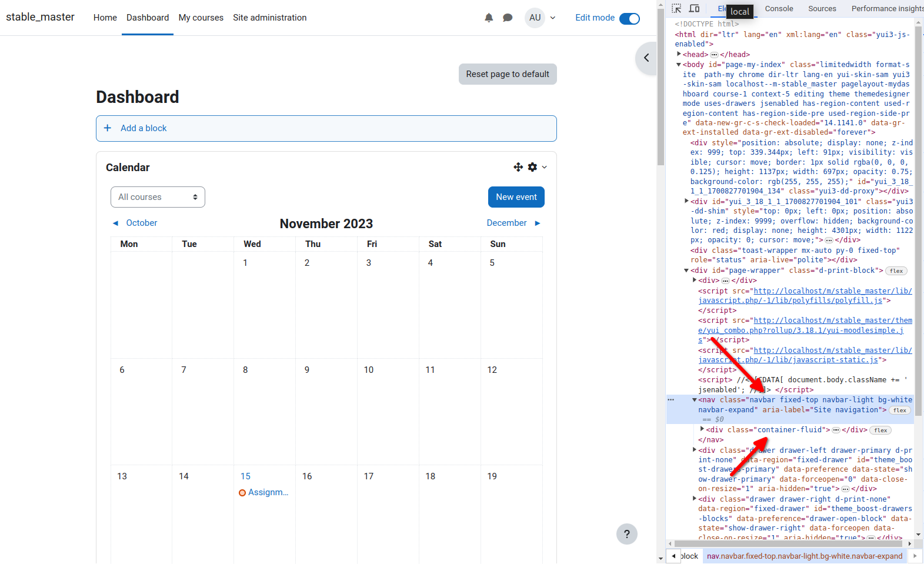Select day 15 in the calendar
This screenshot has width=924, height=564.
click(246, 476)
